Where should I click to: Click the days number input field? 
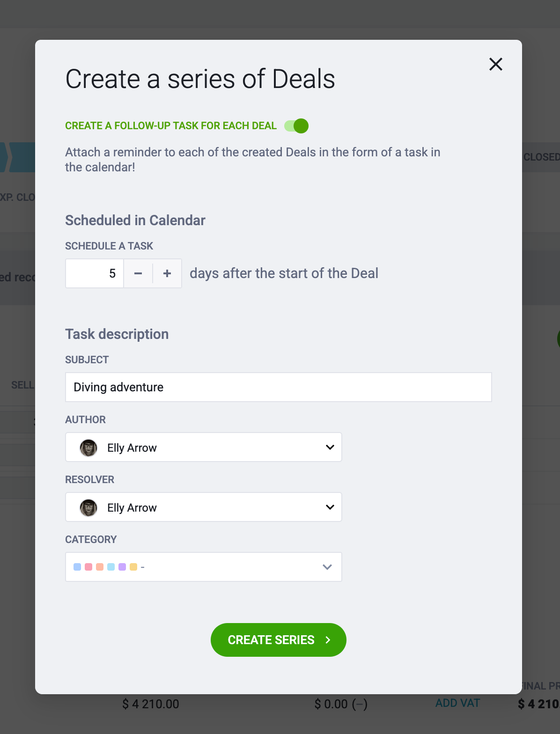point(95,273)
